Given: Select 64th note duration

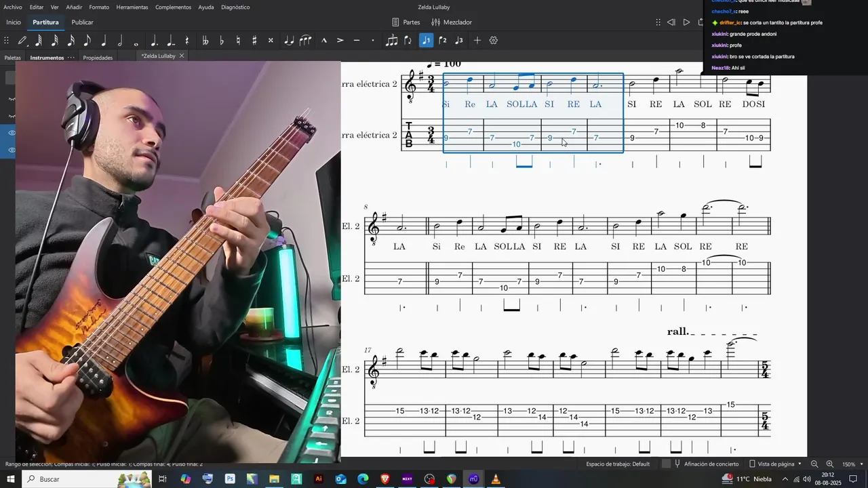Looking at the screenshot, I should 39,41.
